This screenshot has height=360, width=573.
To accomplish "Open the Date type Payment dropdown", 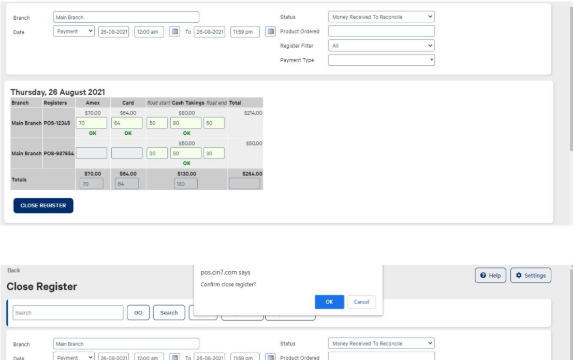I will 74,31.
